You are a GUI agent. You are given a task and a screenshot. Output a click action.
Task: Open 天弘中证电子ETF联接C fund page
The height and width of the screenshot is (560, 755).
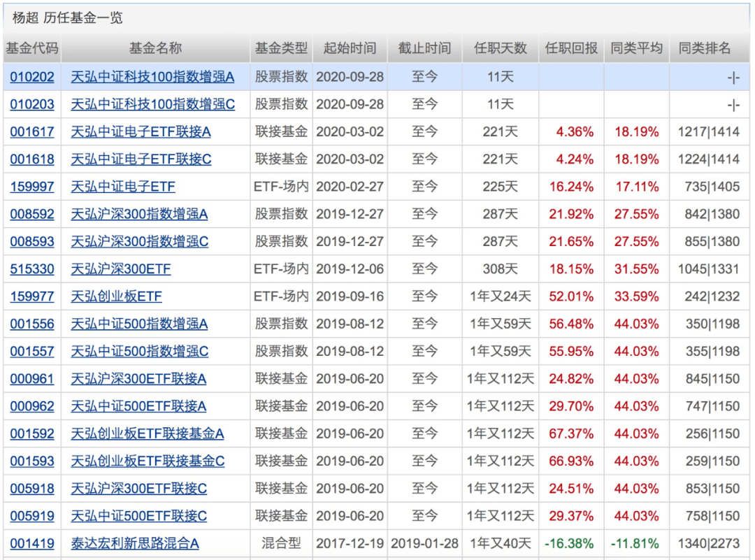coord(141,159)
